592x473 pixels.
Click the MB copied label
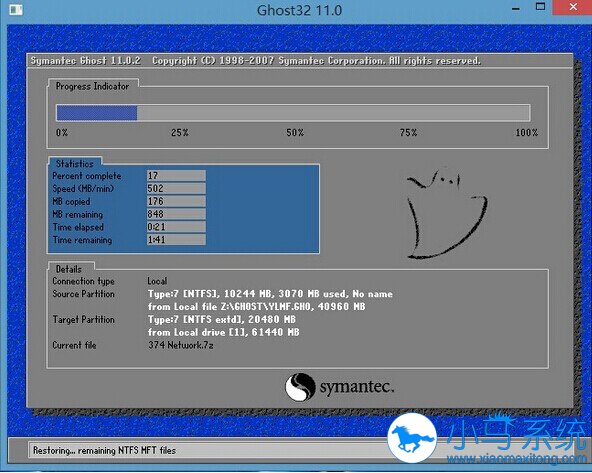coord(71,202)
